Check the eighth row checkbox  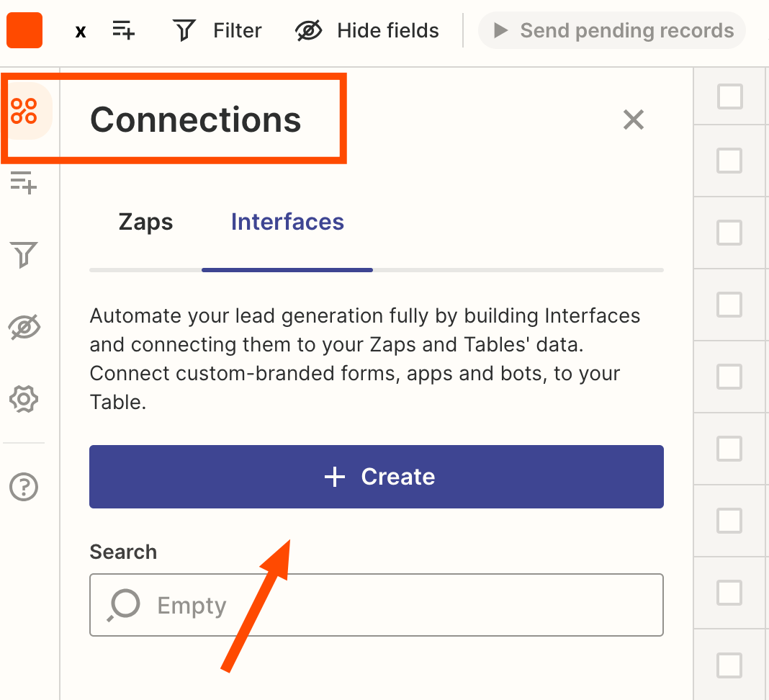[x=729, y=593]
